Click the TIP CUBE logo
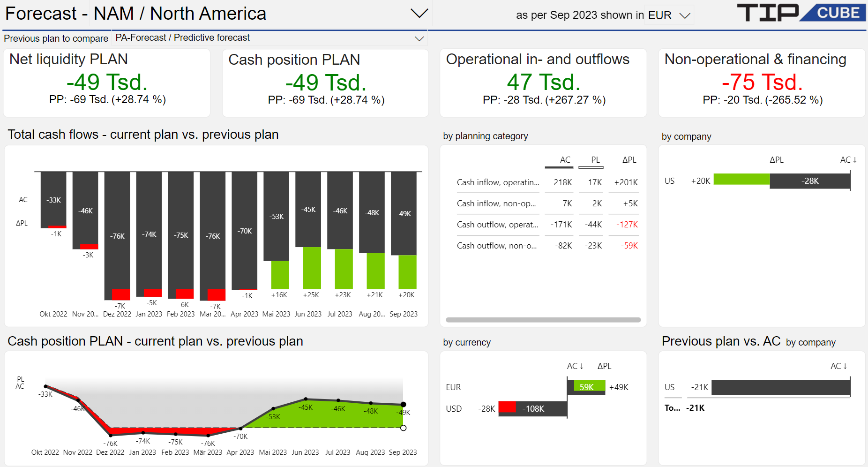This screenshot has width=868, height=467. 801,13
